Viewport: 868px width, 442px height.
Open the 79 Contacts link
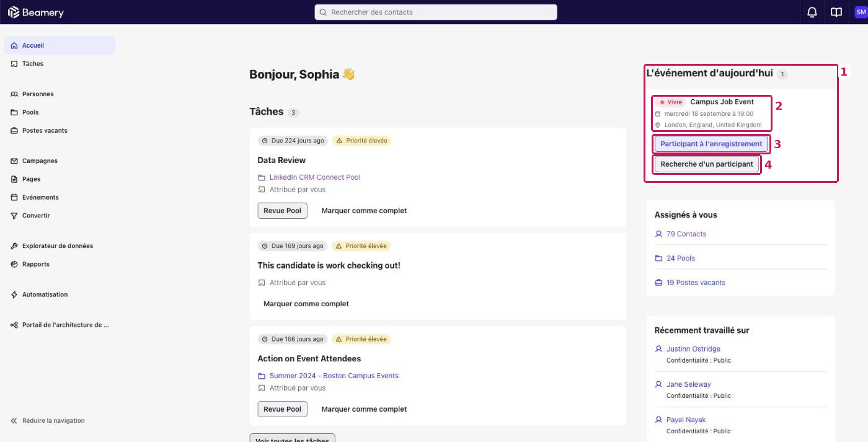pyautogui.click(x=686, y=234)
